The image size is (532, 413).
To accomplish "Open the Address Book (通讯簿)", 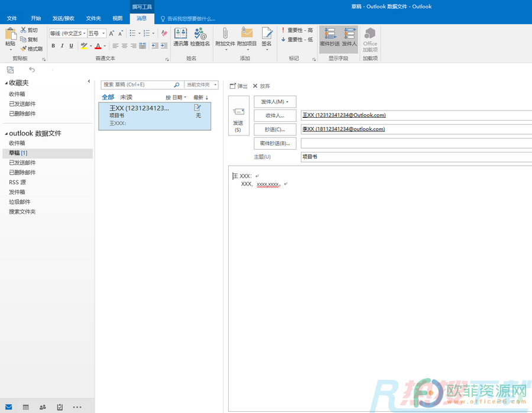I will pyautogui.click(x=180, y=37).
